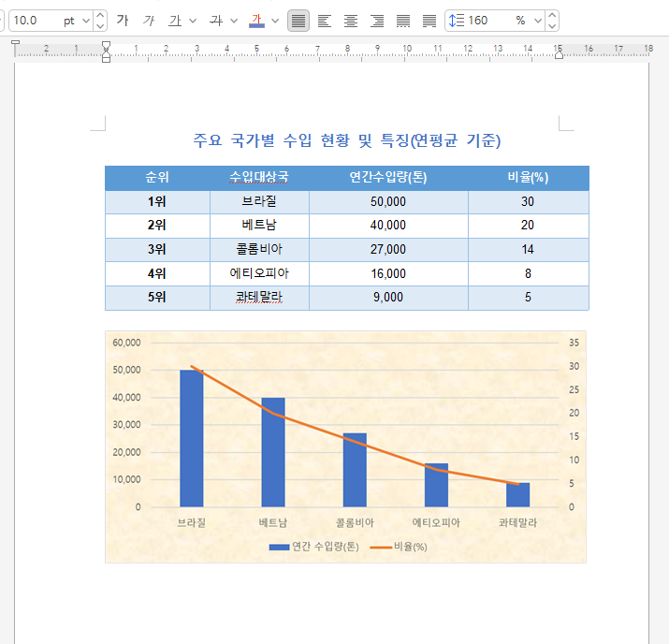Click the 9,000 table cell
Image resolution: width=669 pixels, height=644 pixels.
coord(388,298)
